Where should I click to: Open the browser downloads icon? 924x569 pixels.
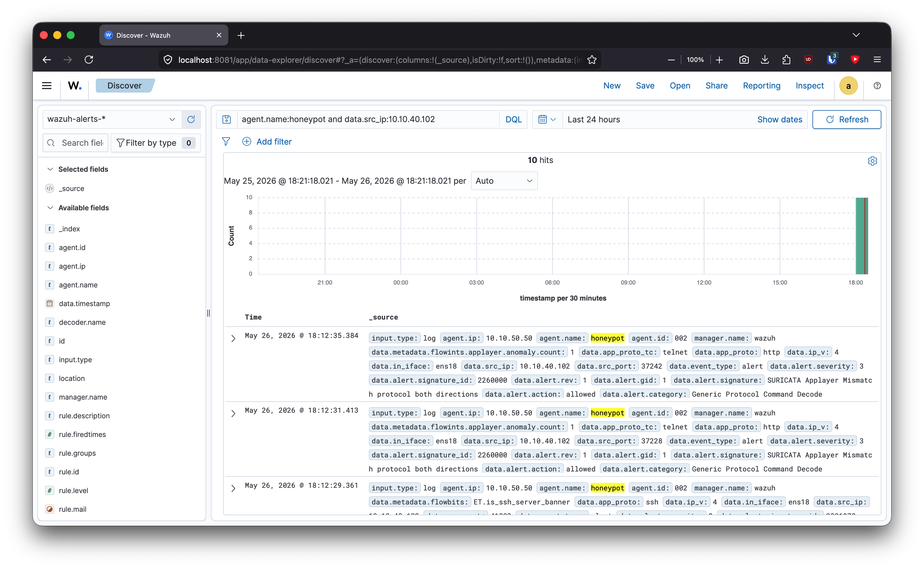pyautogui.click(x=765, y=60)
